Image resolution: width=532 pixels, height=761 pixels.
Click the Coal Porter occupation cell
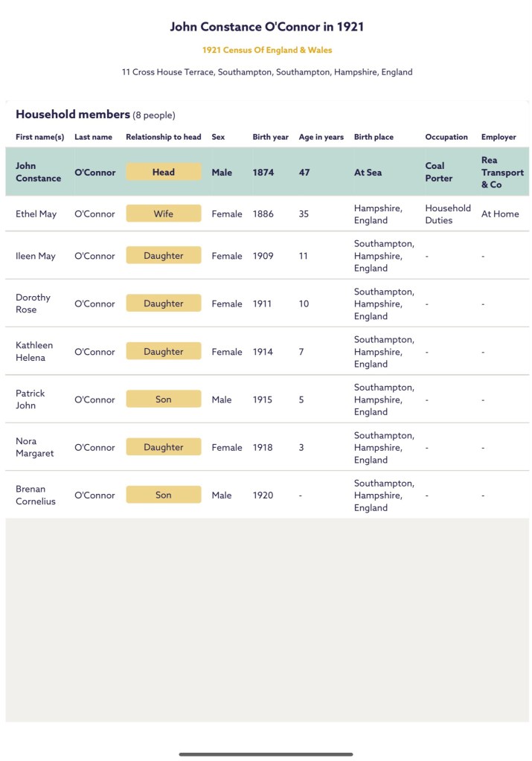tap(439, 172)
